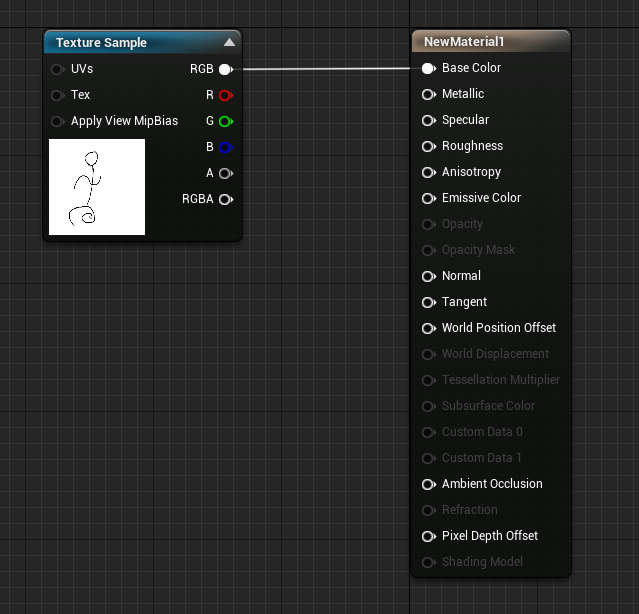639x614 pixels.
Task: Click the Roughness input pin
Action: 428,146
